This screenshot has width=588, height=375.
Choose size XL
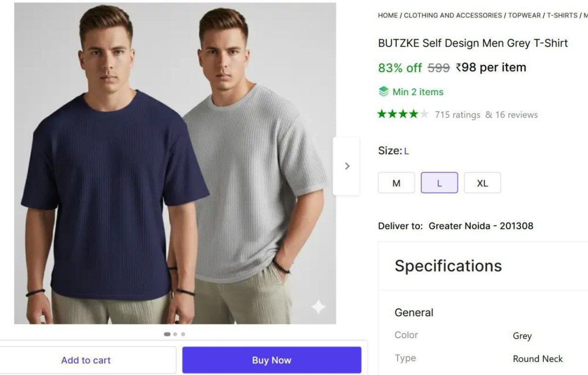pyautogui.click(x=482, y=183)
